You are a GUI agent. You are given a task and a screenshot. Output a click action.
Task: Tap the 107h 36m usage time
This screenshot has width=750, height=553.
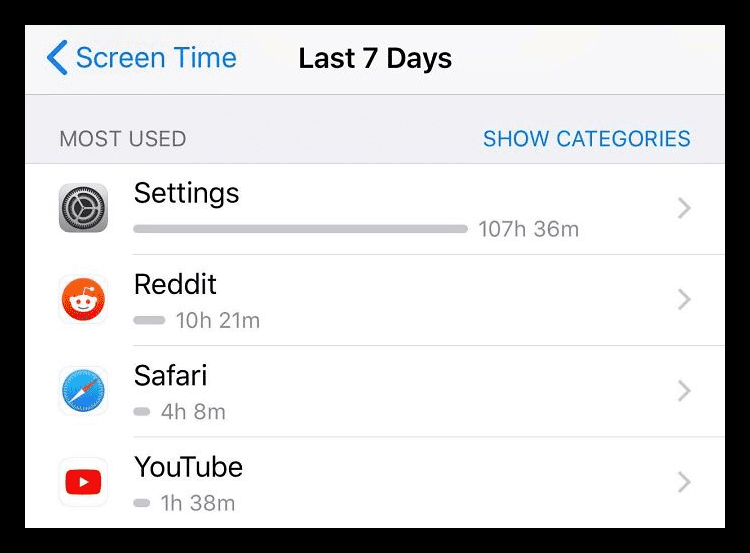point(529,229)
